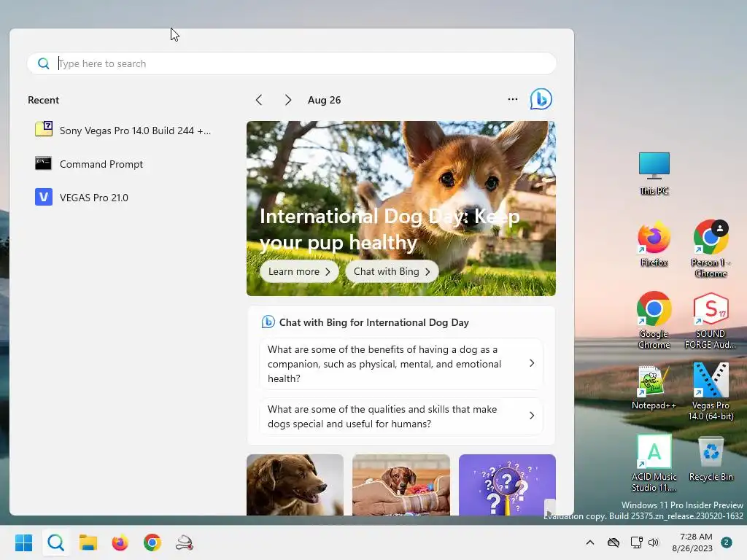Screen dimensions: 747x560
Task: Select Notepad++ desktop shortcut
Action: pos(654,387)
